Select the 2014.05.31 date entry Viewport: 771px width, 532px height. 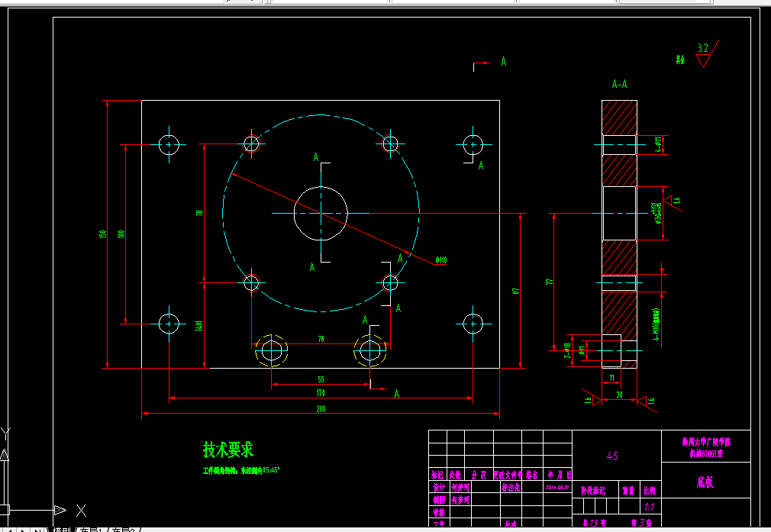[x=557, y=488]
